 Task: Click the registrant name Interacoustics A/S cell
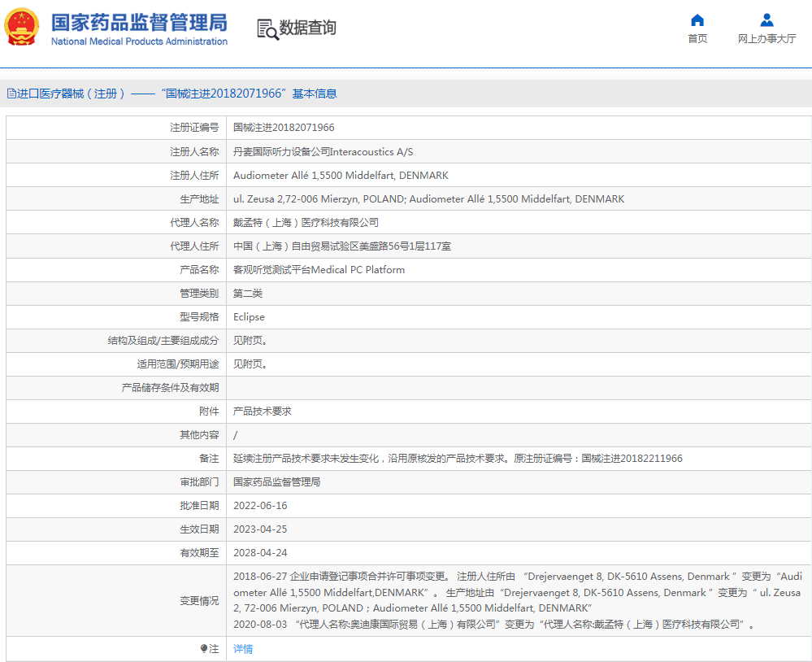click(x=323, y=152)
